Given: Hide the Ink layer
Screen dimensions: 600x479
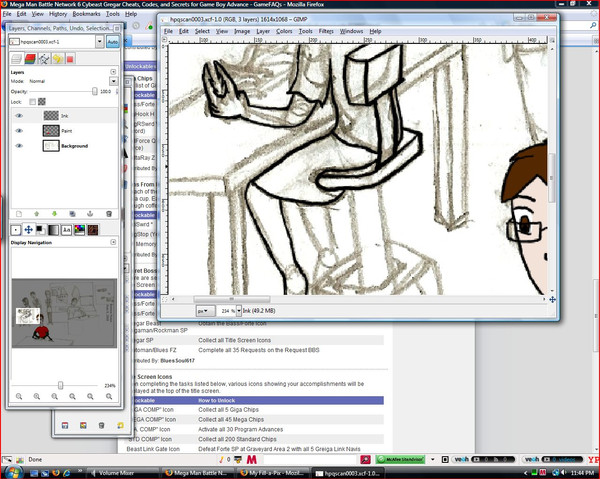Looking at the screenshot, I should click(17, 116).
